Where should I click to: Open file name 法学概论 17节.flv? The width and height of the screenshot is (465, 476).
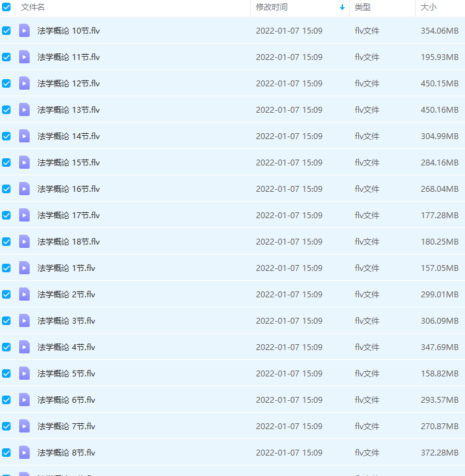point(69,216)
